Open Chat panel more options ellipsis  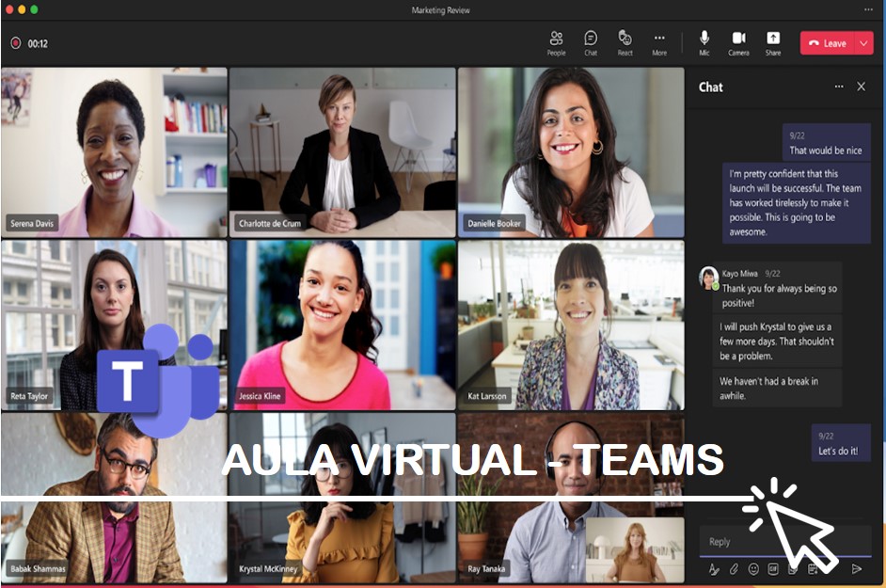coord(839,87)
